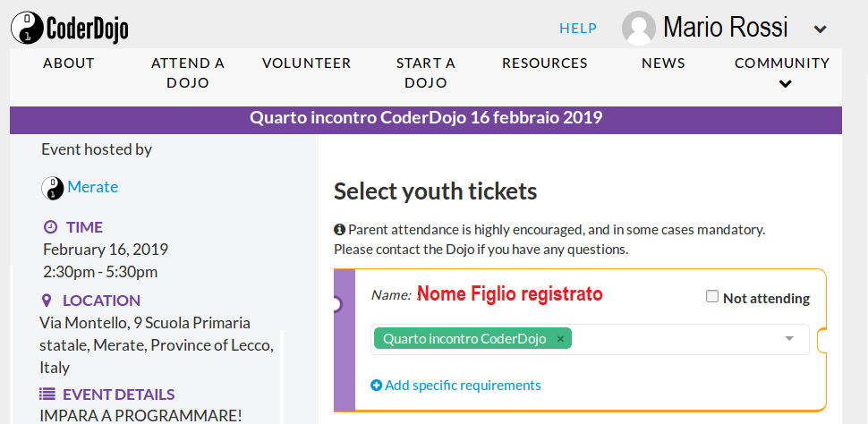
Task: Remove the Quarto incontro CoderDojo ticket tag
Action: click(560, 339)
